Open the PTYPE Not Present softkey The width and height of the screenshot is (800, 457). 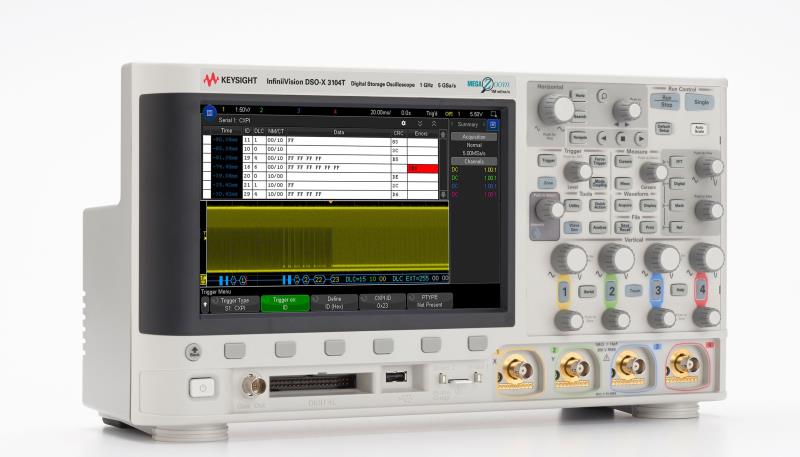coord(430,301)
